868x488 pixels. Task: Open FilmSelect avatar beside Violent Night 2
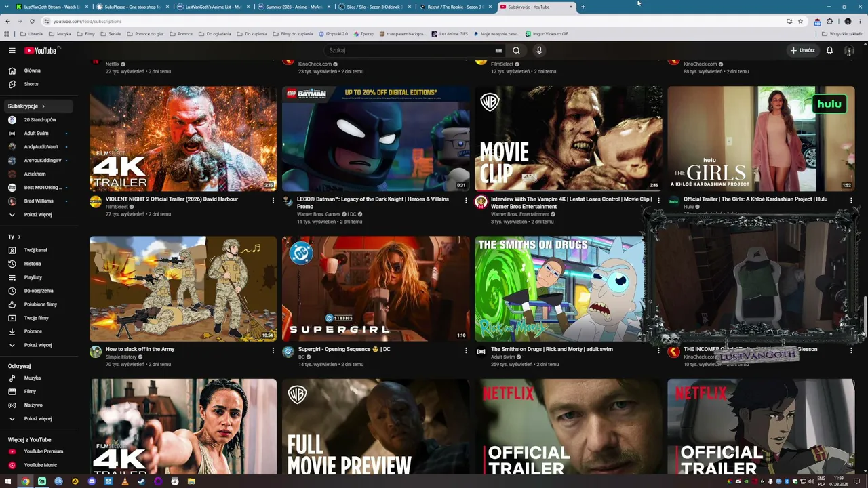96,202
